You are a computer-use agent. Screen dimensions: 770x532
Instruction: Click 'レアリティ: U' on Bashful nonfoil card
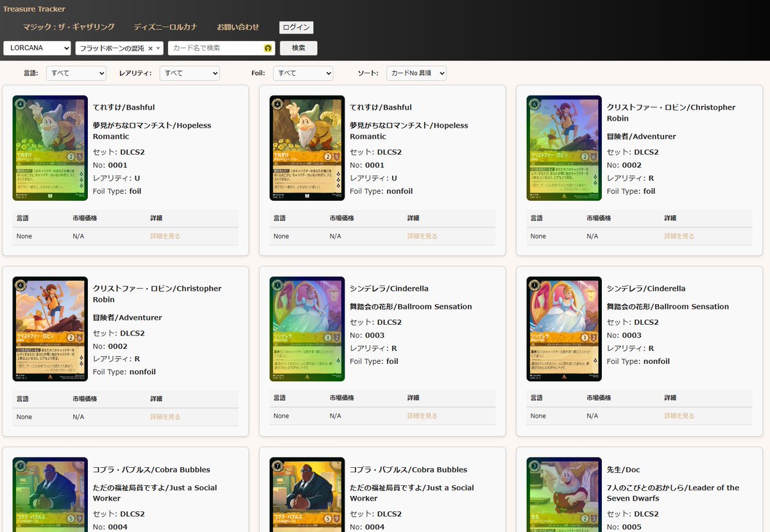coord(373,178)
